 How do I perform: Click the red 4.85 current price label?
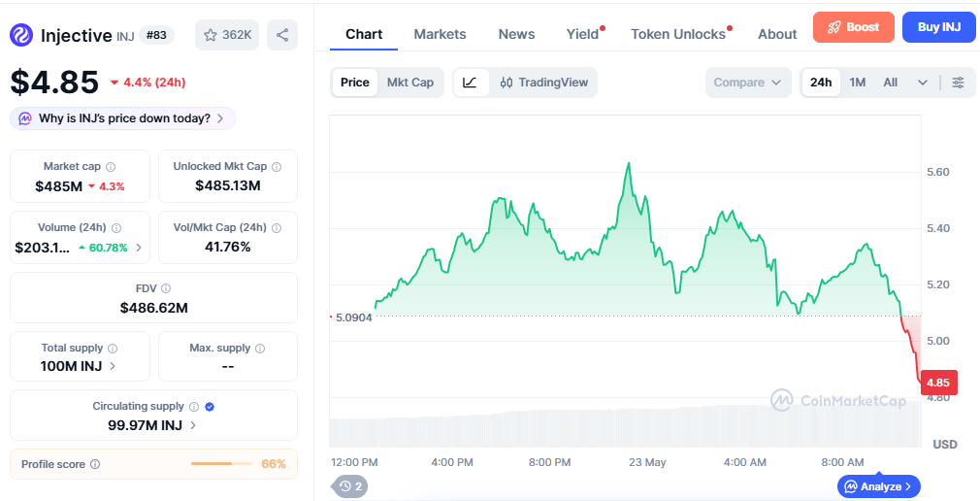[x=938, y=383]
